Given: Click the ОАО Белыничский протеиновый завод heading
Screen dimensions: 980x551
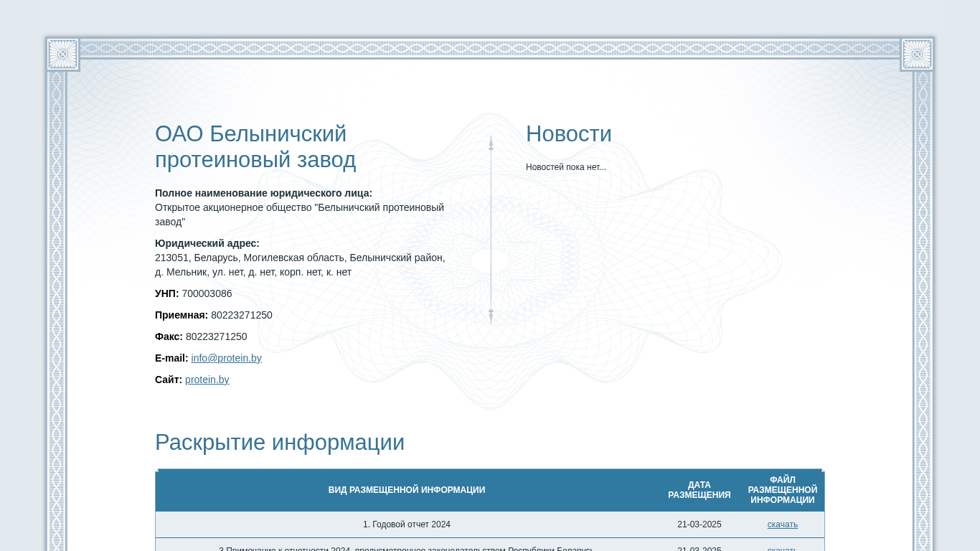Looking at the screenshot, I should click(255, 146).
